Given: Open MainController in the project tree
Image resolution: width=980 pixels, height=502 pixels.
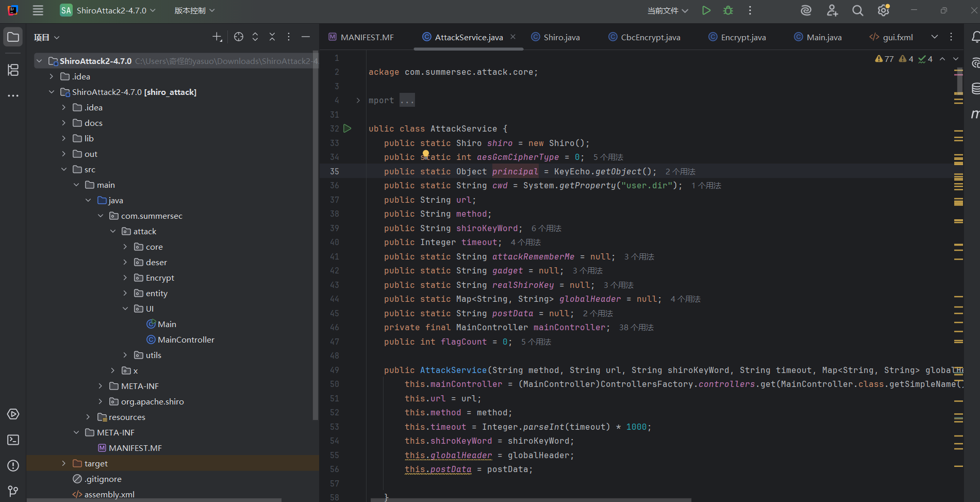Looking at the screenshot, I should click(x=186, y=339).
